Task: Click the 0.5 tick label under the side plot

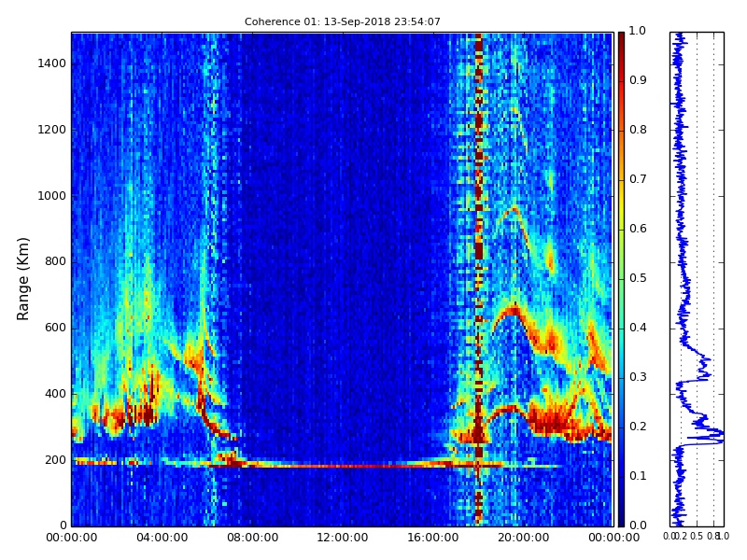Action: point(697,536)
